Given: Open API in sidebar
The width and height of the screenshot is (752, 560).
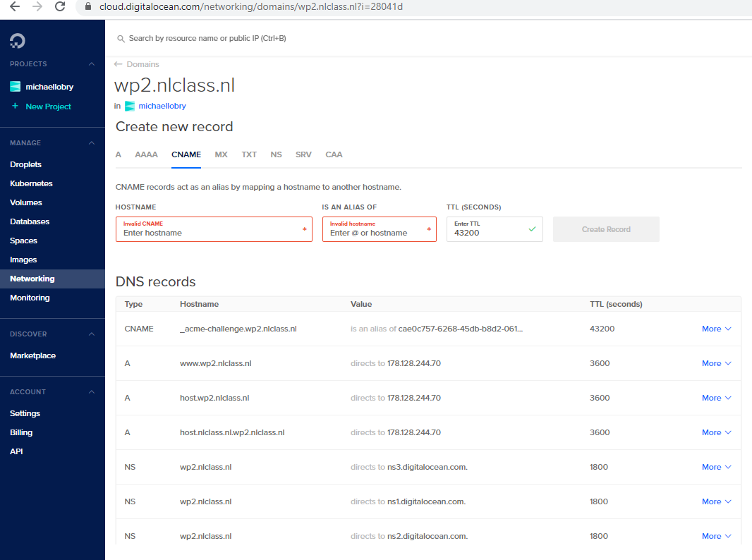Looking at the screenshot, I should [16, 451].
